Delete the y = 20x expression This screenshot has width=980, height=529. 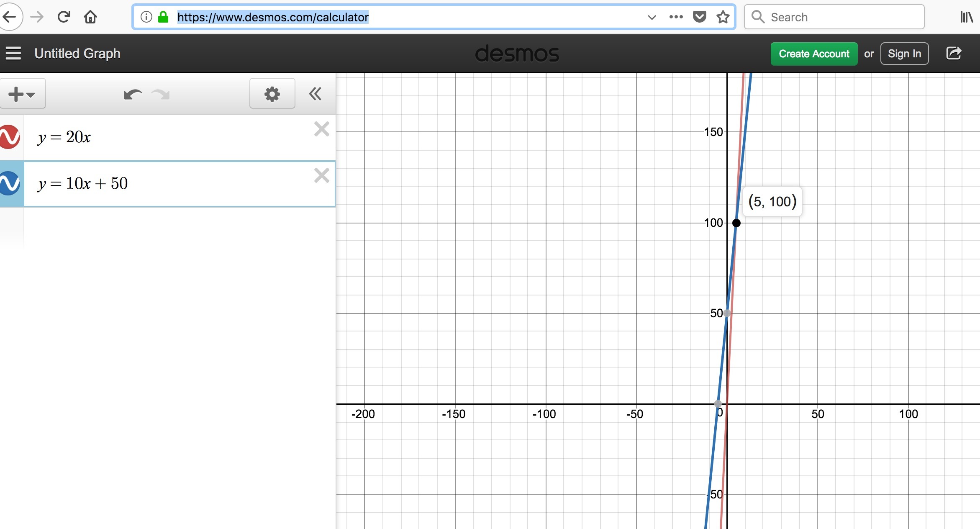tap(321, 129)
